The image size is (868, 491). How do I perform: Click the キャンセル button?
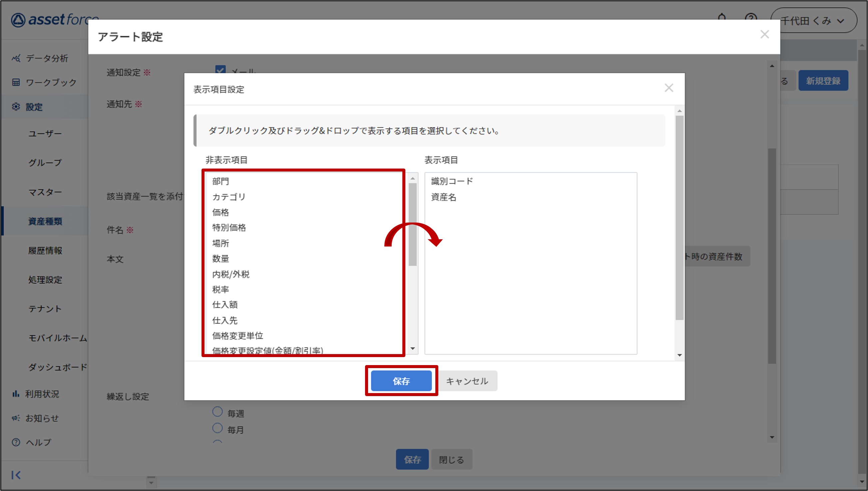click(467, 381)
